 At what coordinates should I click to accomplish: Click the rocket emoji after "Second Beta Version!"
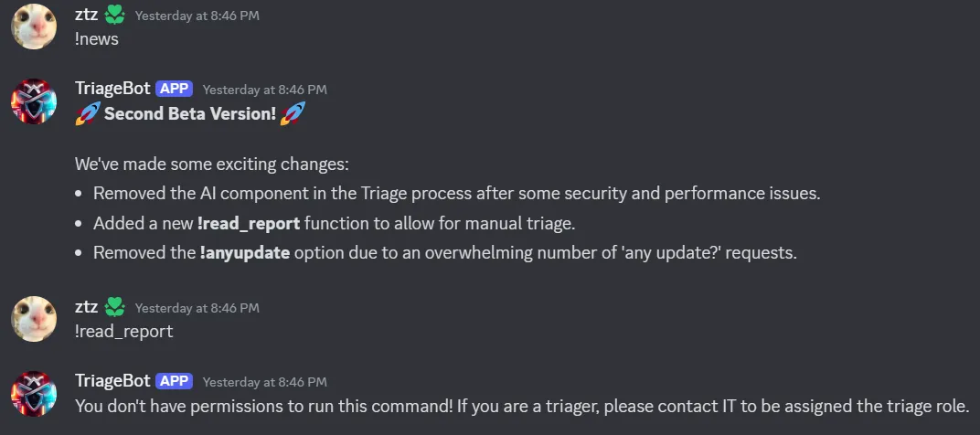293,113
